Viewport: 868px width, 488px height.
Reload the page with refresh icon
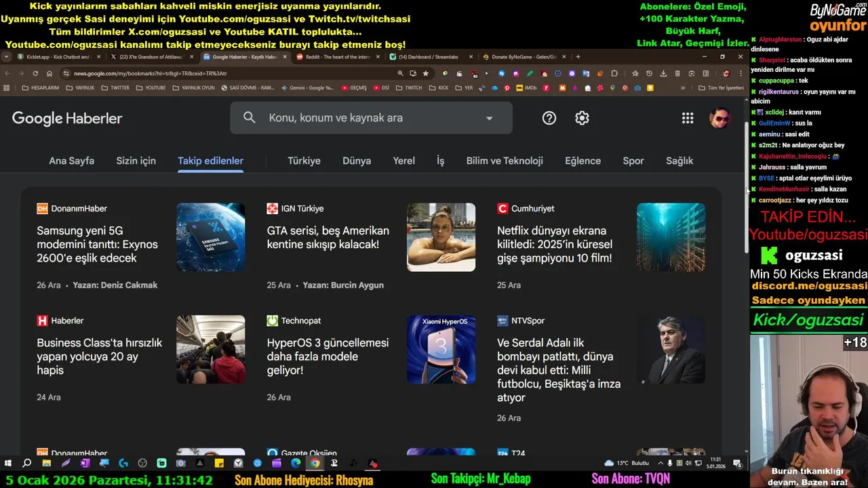[36, 73]
